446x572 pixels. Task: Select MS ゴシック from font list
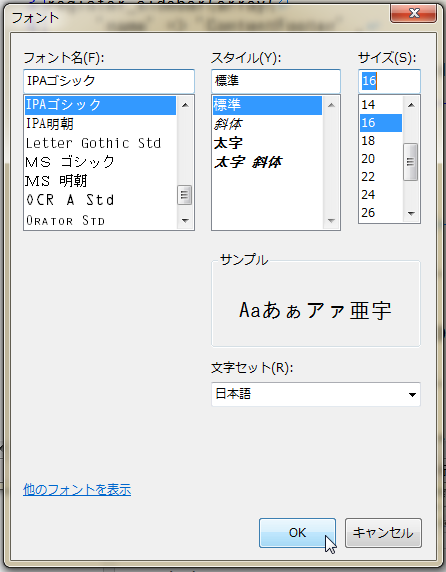[x=100, y=162]
